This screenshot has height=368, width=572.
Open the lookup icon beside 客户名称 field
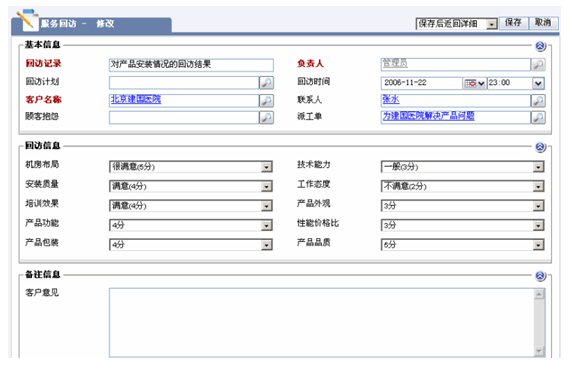266,100
